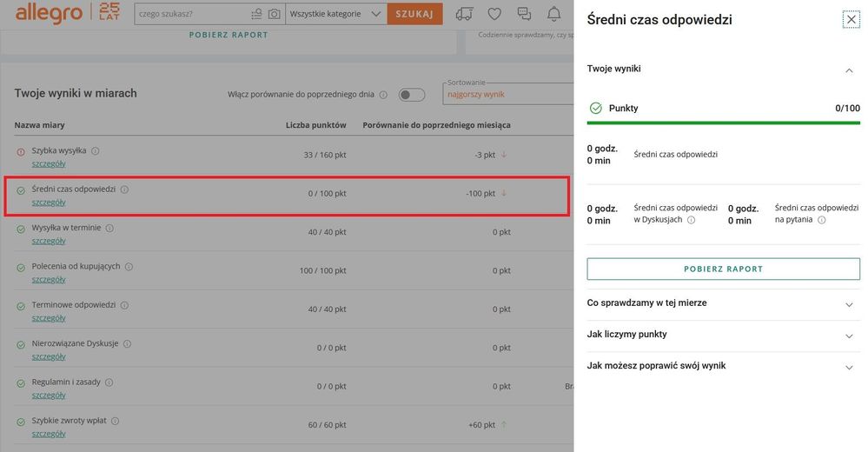Viewport: 868px width, 452px height.
Task: Click info icon next to Szybka wysyłka
Action: pyautogui.click(x=96, y=150)
